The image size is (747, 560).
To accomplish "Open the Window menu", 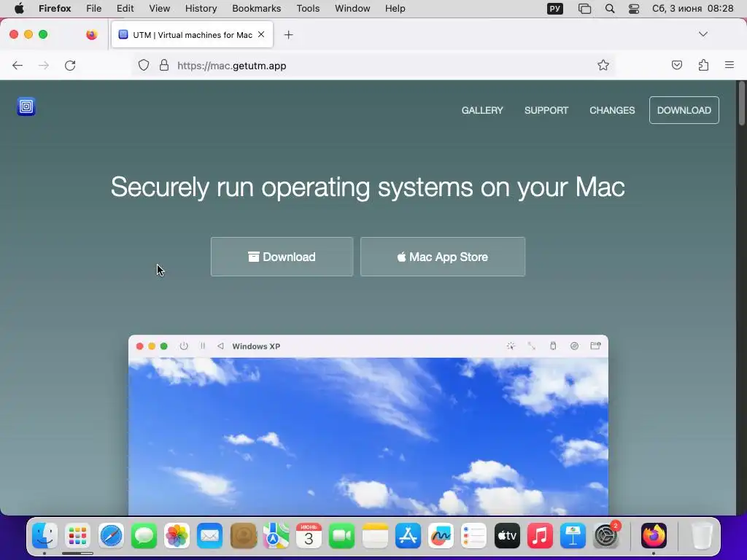I will coord(352,9).
